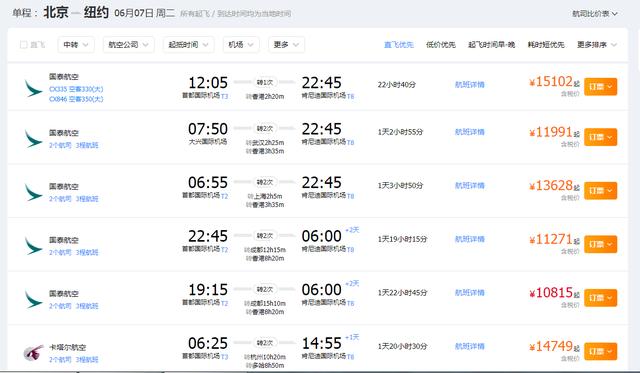Viewport: 640px width, 373px height.
Task: Click the 北京 origin city in header
Action: [x=56, y=12]
